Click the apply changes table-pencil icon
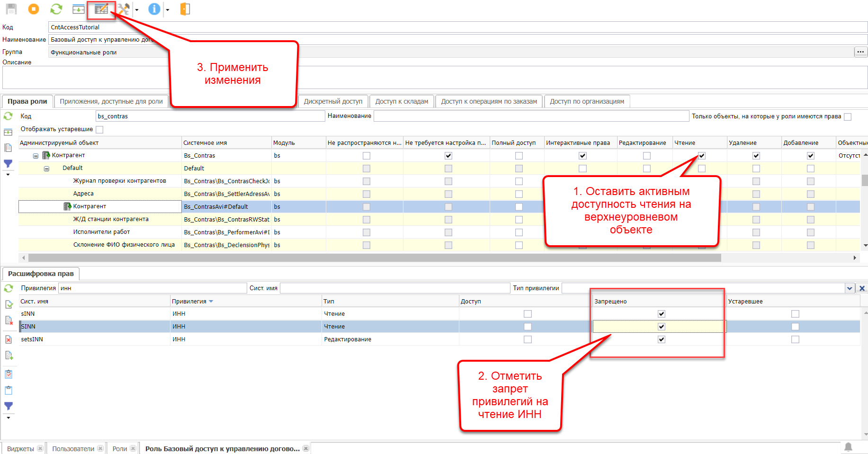The height and width of the screenshot is (454, 868). 101,9
